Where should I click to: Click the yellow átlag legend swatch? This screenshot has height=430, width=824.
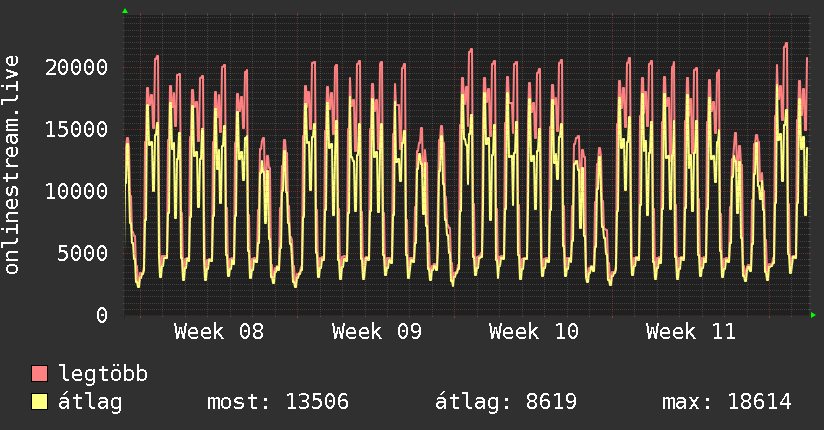click(x=40, y=403)
